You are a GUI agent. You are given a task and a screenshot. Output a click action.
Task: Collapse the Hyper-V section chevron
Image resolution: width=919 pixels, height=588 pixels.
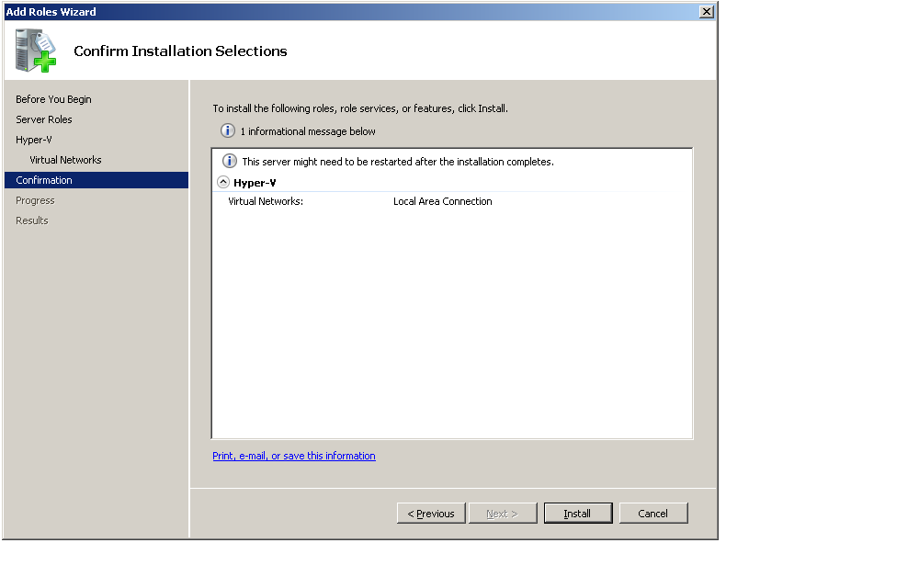[x=223, y=182]
